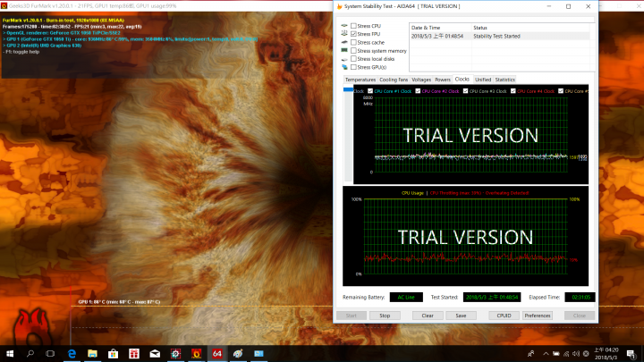Viewport: 644px width, 362px height.
Task: Switch to the FurMark taskbar icon
Action: [196, 353]
